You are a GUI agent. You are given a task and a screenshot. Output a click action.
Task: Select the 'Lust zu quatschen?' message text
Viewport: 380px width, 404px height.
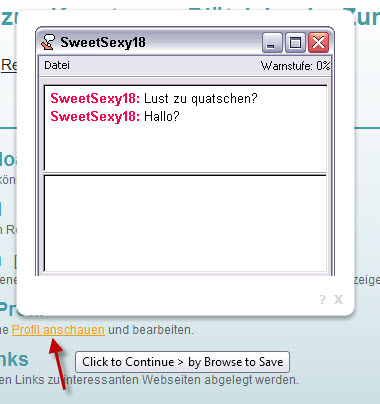click(201, 99)
